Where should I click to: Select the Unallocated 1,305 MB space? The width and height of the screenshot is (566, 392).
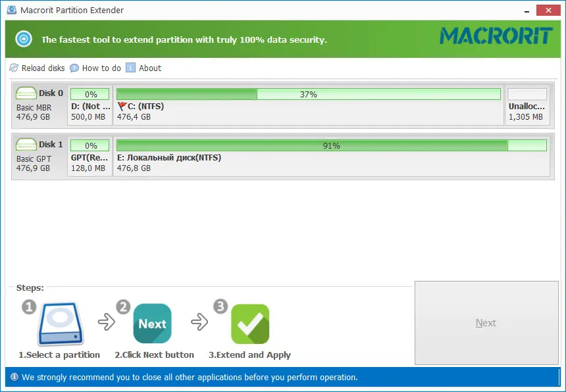click(527, 105)
